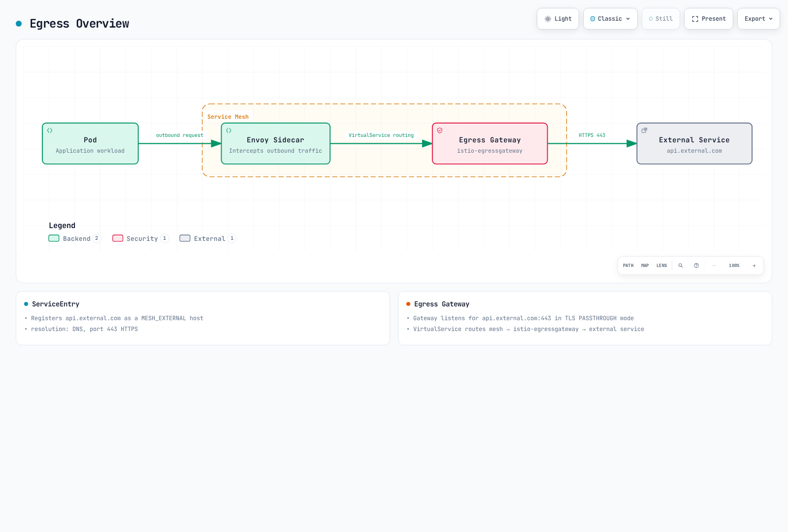The width and height of the screenshot is (788, 532).
Task: Click the 'VirtualService routes mesh' line
Action: [x=528, y=329]
